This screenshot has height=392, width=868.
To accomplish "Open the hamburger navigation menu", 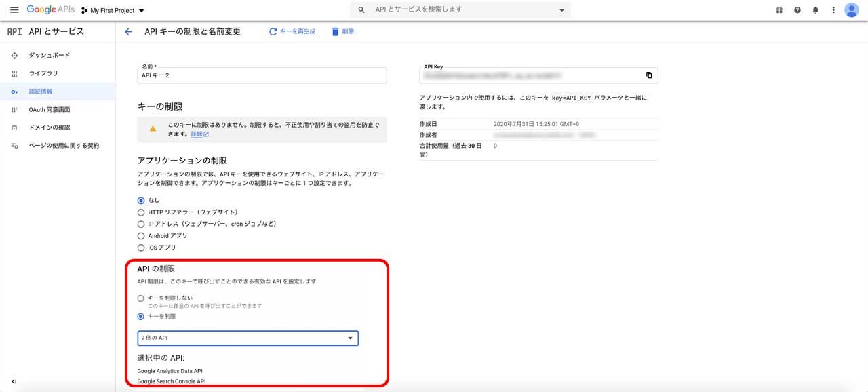I will tap(14, 10).
